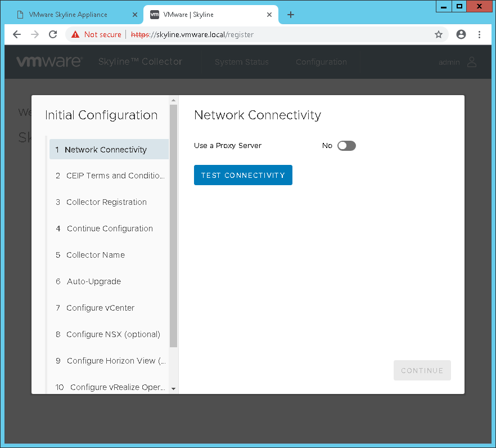
Task: Toggle the Use a Proxy Server switch
Action: click(346, 146)
